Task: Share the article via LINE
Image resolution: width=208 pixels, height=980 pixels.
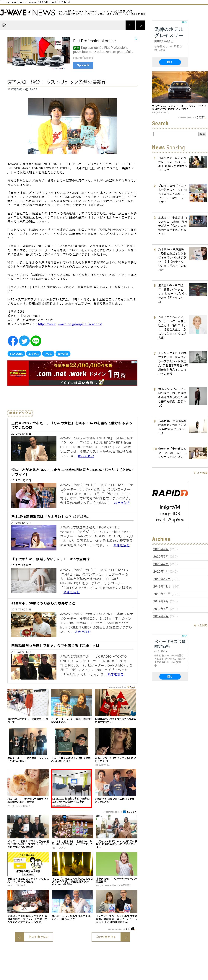Action: click(36, 341)
